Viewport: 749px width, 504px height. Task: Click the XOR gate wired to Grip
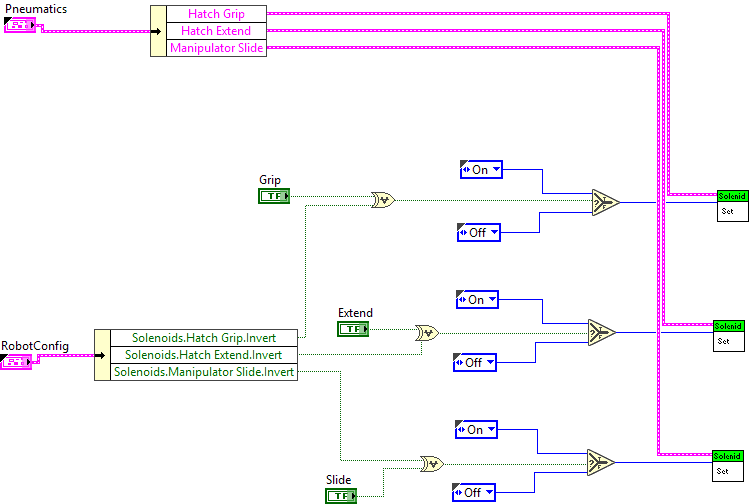(382, 200)
